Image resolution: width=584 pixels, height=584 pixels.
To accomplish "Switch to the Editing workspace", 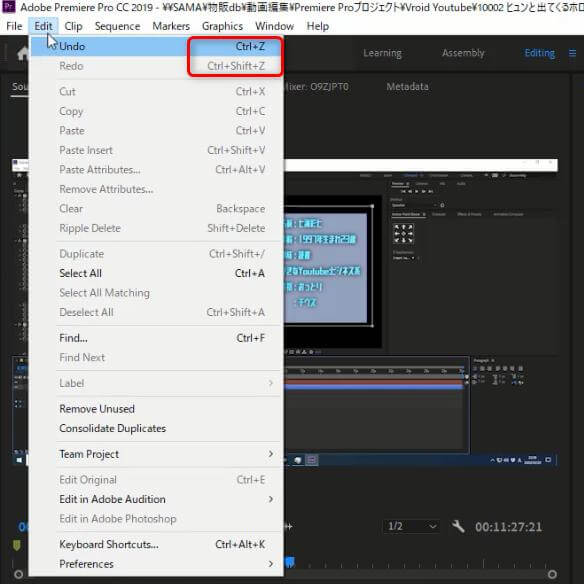I will coord(539,53).
